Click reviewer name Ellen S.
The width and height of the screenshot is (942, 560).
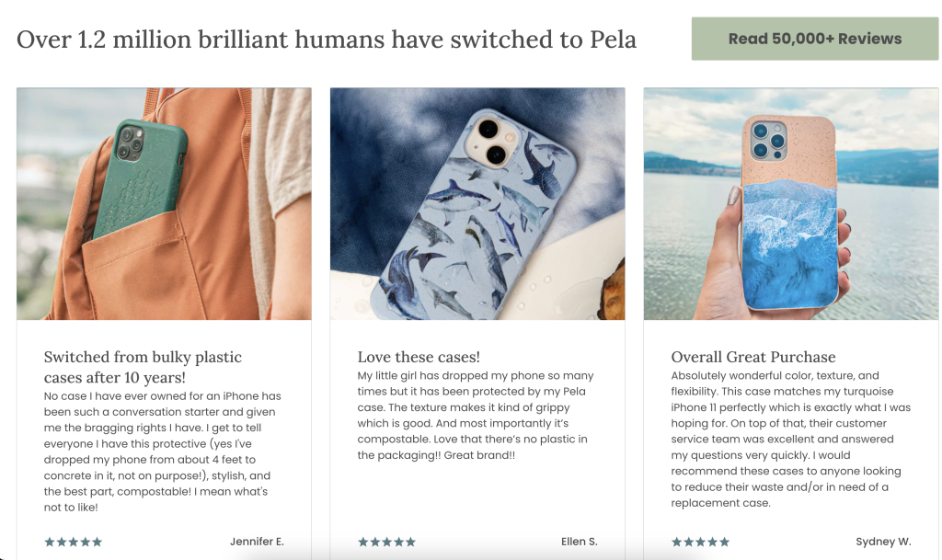580,542
